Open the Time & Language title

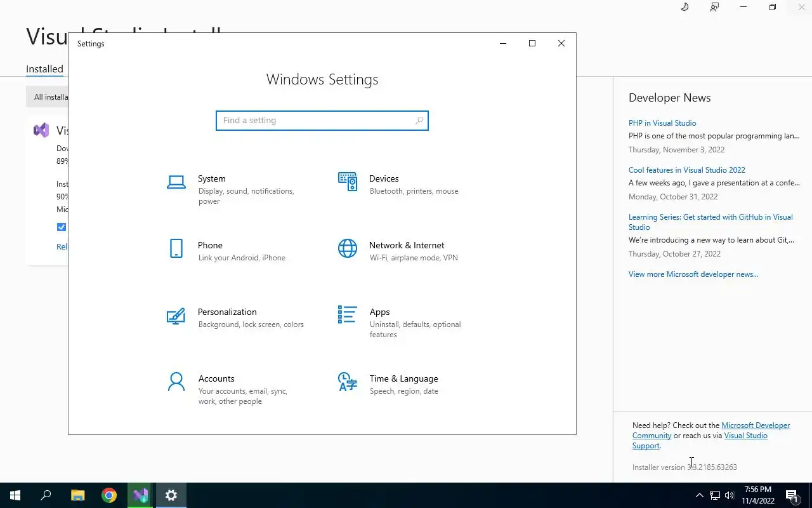(403, 378)
